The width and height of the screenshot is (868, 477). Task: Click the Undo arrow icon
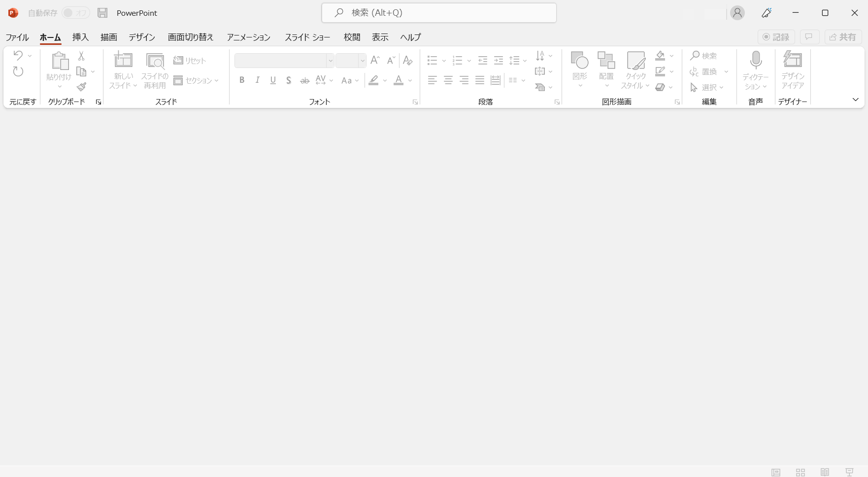click(x=18, y=55)
